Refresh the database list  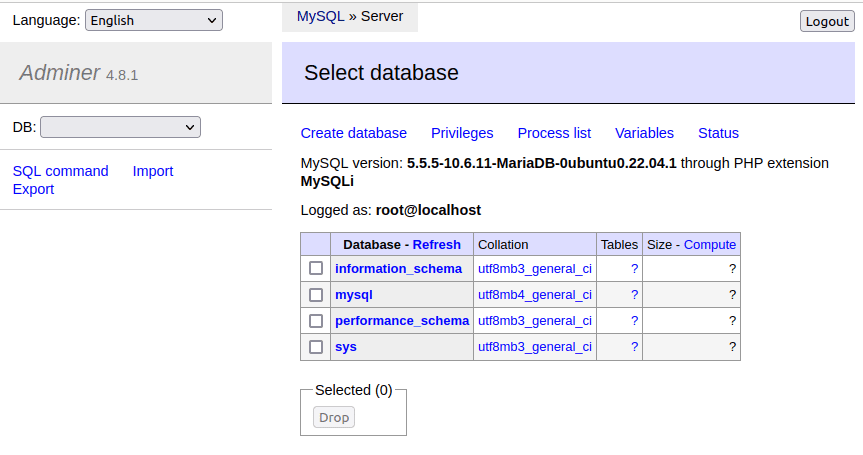[437, 244]
